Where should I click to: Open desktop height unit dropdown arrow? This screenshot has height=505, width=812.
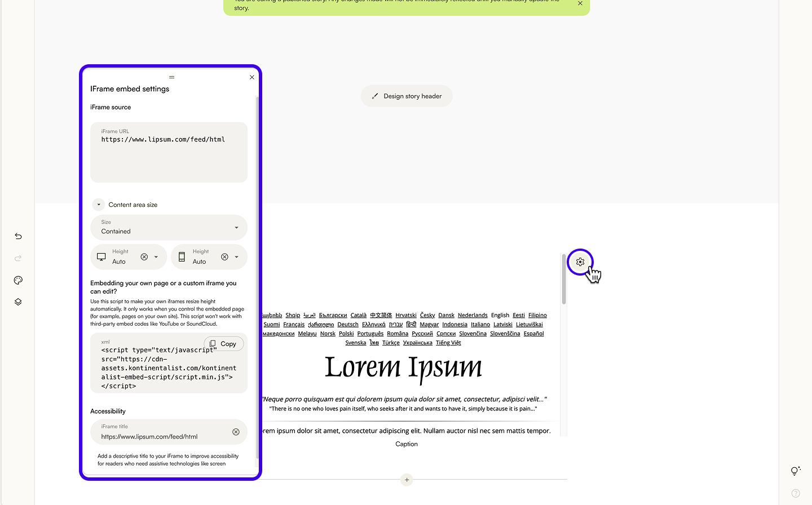(156, 257)
